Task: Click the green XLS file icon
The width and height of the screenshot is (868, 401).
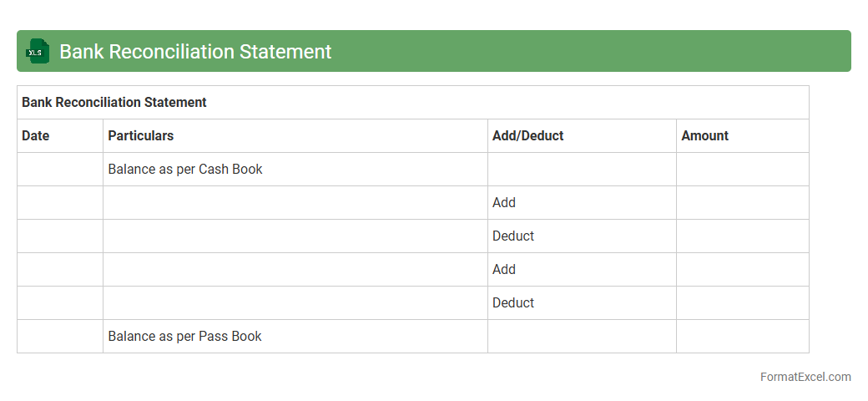Action: [38, 51]
